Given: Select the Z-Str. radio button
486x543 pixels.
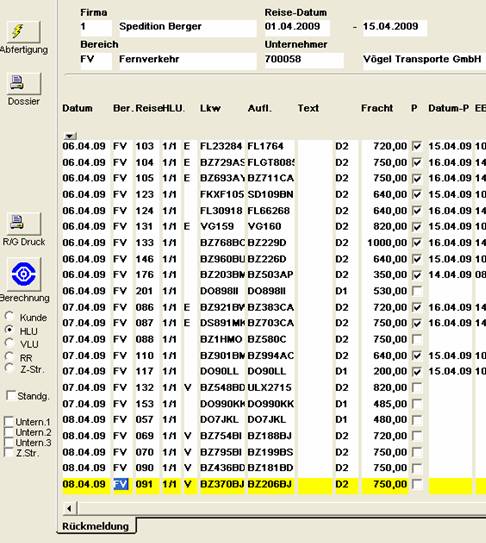Looking at the screenshot, I should tap(10, 368).
